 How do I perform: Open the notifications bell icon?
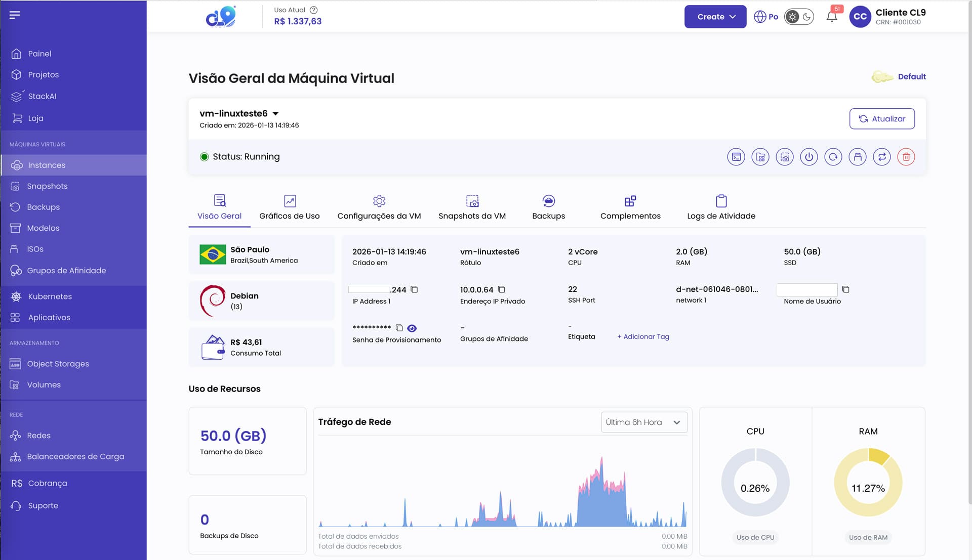[x=831, y=17]
